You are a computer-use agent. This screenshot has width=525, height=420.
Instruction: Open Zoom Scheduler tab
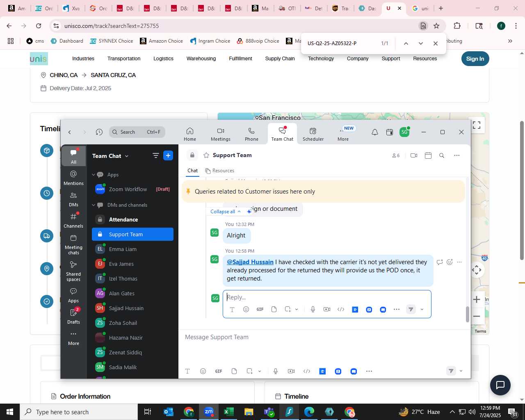click(x=313, y=134)
